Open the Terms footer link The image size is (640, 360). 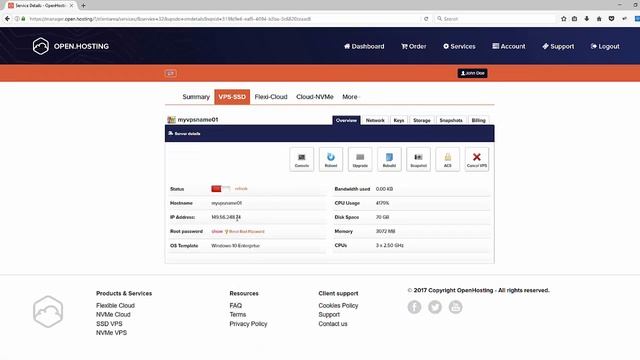coord(238,315)
